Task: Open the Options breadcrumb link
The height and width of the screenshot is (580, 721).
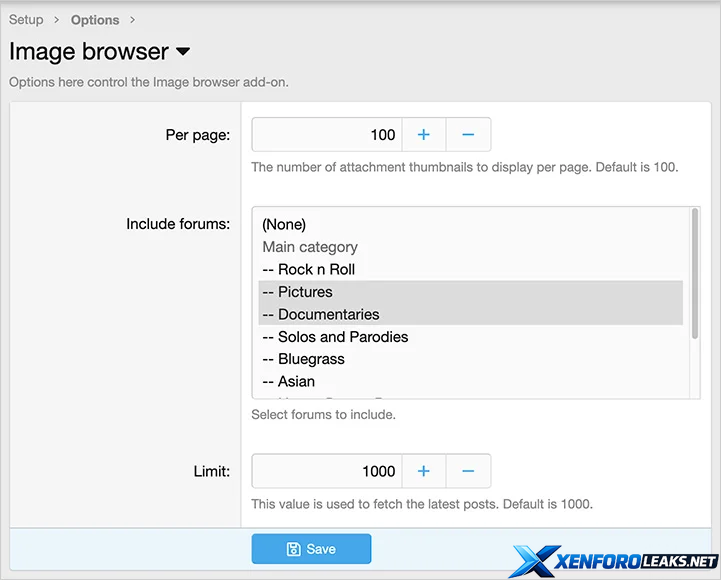Action: [95, 20]
